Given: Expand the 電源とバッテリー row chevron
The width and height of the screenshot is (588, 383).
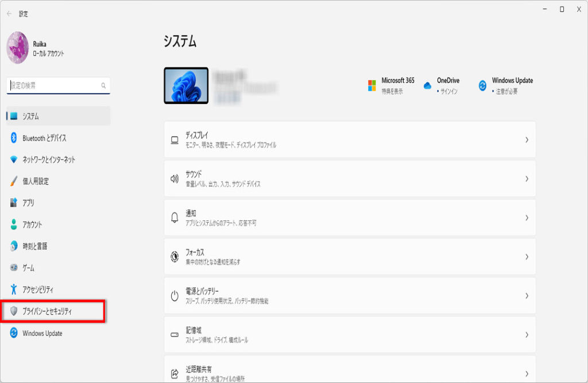Looking at the screenshot, I should pos(526,296).
